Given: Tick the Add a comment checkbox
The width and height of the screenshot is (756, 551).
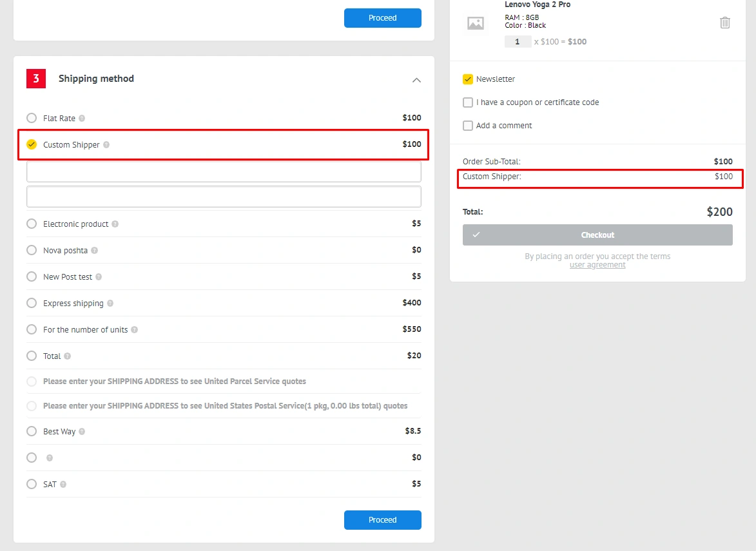Looking at the screenshot, I should [468, 126].
